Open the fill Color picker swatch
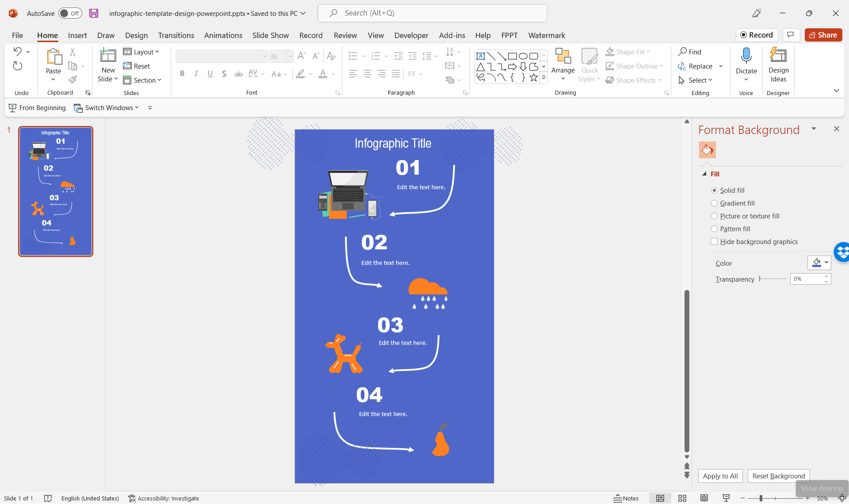The width and height of the screenshot is (849, 504). (x=819, y=263)
